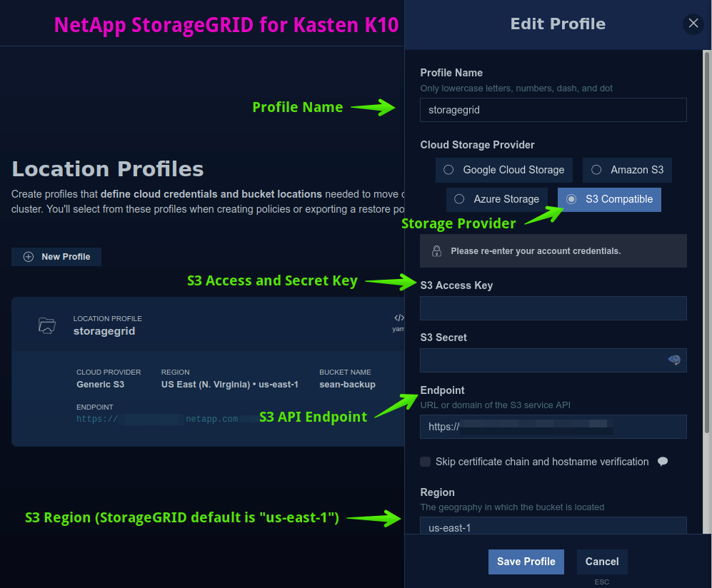Click the S3 Access Key field
The height and width of the screenshot is (588, 712).
(x=553, y=308)
